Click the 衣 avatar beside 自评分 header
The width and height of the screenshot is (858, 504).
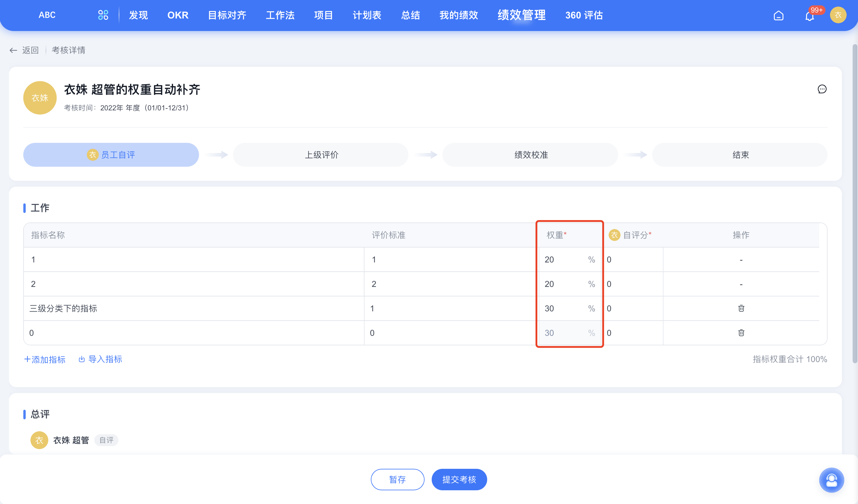(x=614, y=235)
